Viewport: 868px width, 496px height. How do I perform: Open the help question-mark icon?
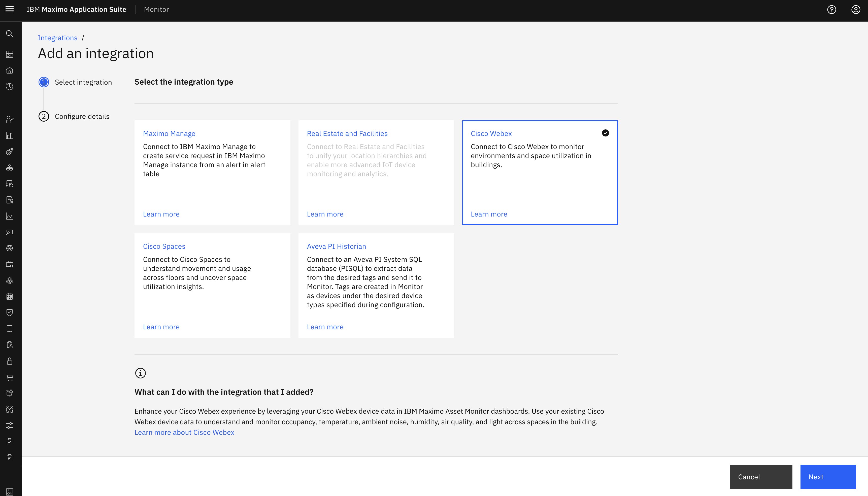[831, 10]
